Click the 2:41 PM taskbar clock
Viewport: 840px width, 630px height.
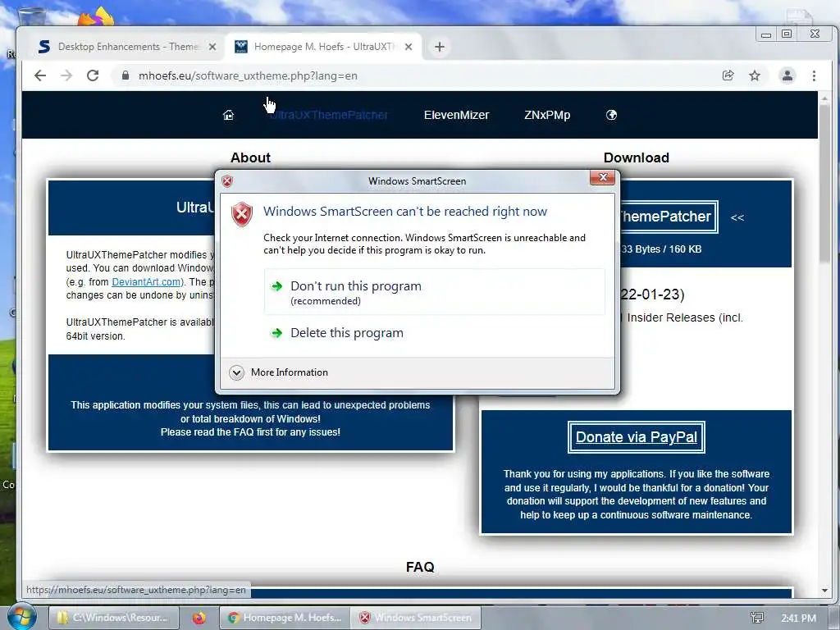point(798,619)
